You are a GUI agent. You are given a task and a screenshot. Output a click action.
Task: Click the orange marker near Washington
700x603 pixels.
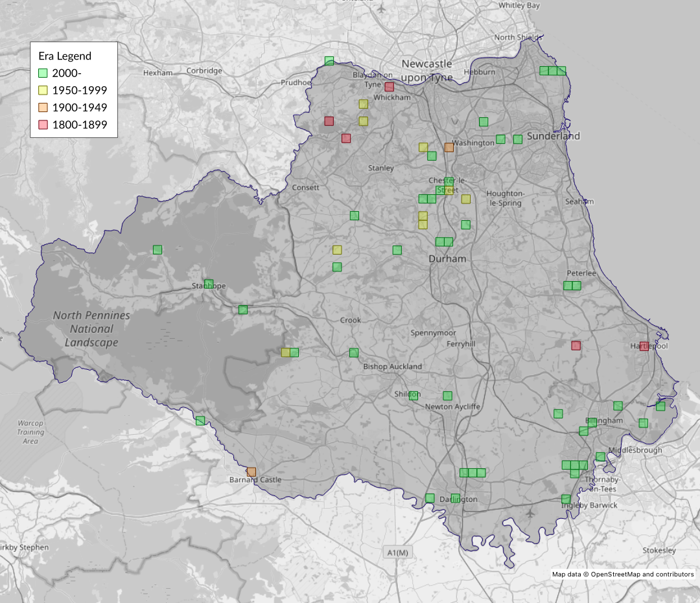[449, 147]
